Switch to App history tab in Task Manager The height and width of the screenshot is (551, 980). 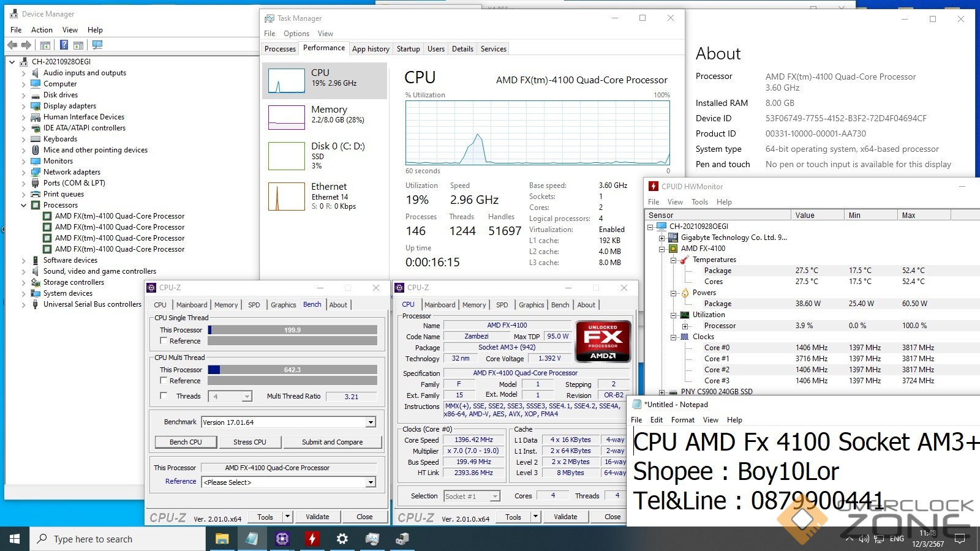(x=371, y=49)
